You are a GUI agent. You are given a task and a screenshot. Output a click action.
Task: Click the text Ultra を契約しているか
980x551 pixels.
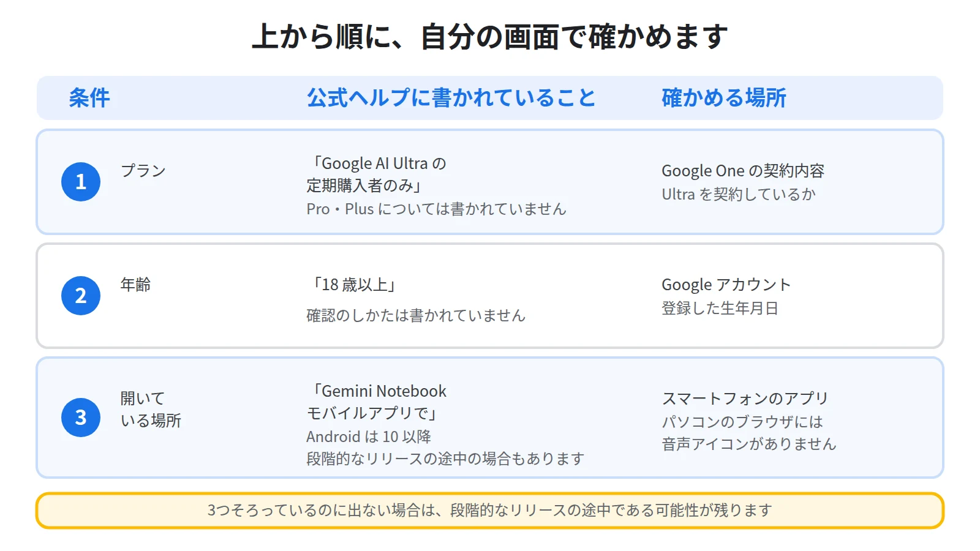point(739,194)
